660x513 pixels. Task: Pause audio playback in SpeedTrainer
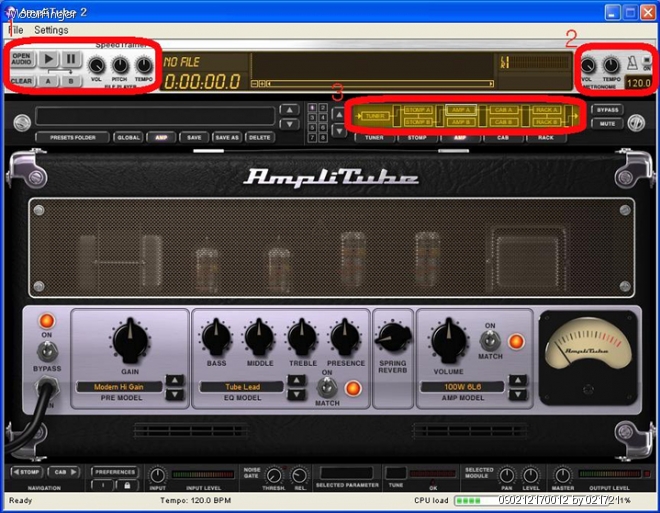pyautogui.click(x=71, y=60)
